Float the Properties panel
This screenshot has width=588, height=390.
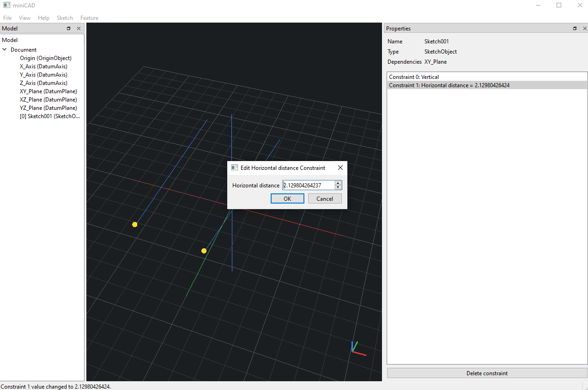point(575,29)
